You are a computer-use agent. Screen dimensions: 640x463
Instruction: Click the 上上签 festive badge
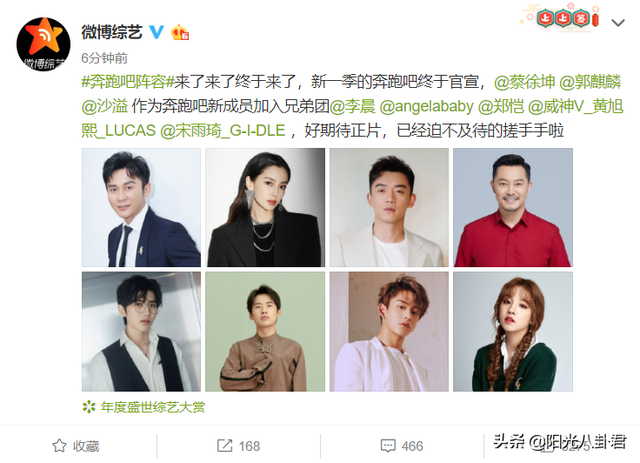[x=562, y=18]
